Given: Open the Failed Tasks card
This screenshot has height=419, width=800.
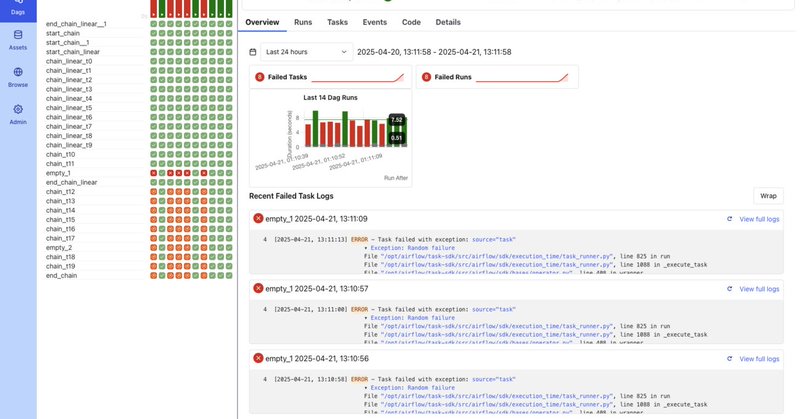Looking at the screenshot, I should point(331,77).
